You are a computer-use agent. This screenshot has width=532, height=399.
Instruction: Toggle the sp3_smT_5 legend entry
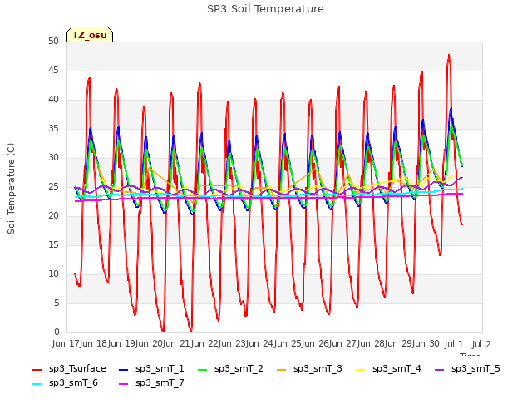[x=467, y=369]
